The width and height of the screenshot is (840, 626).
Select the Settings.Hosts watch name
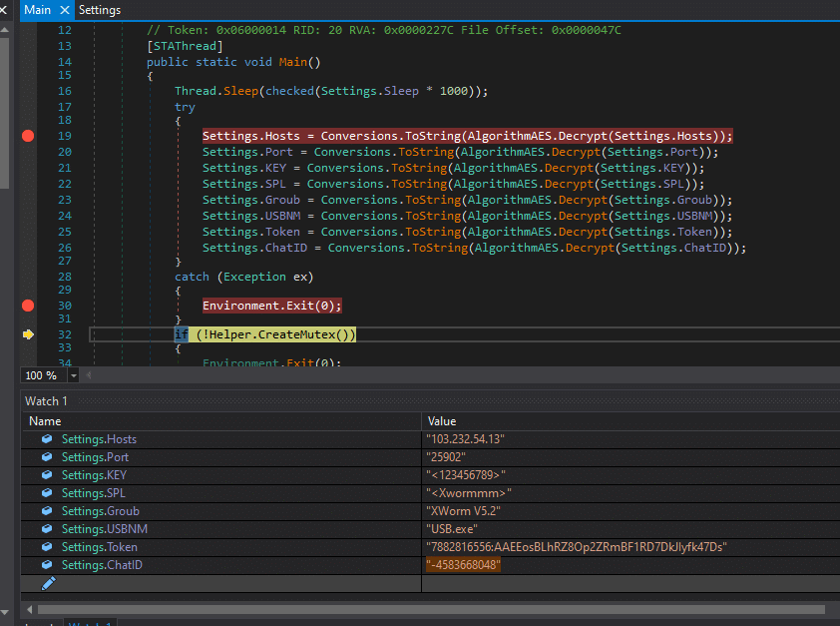pyautogui.click(x=99, y=439)
